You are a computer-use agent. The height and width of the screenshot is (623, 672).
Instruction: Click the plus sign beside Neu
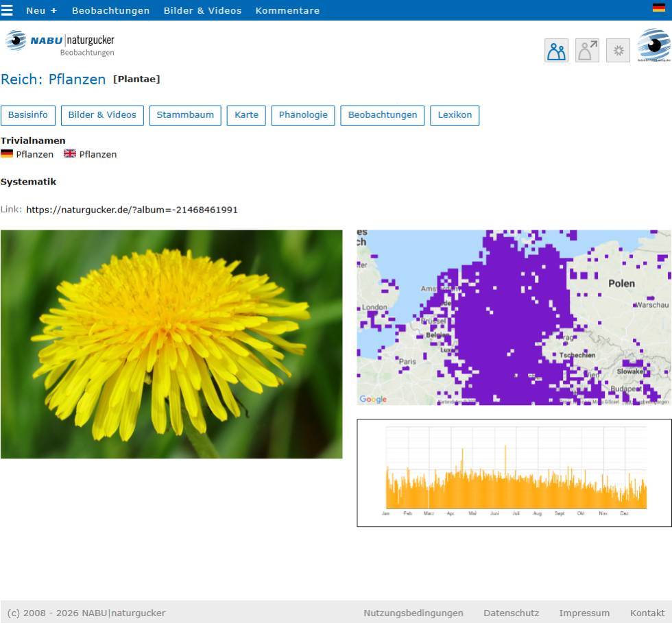(x=53, y=11)
